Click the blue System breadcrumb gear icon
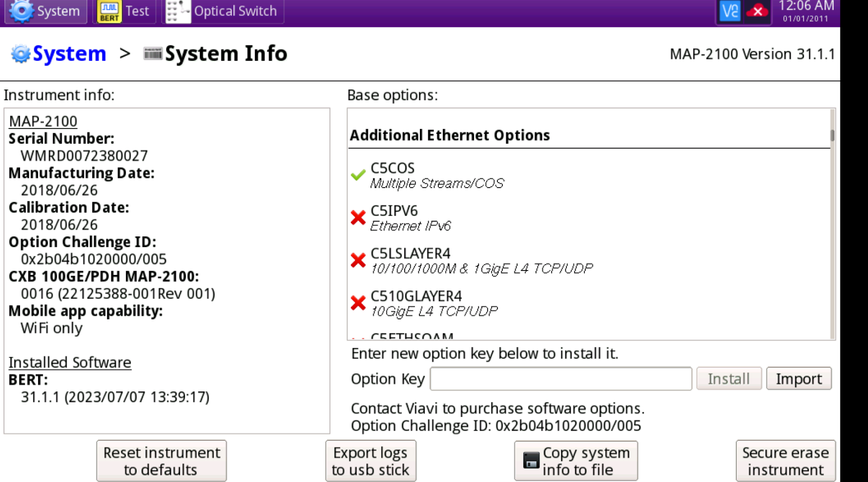Viewport: 868px width, 482px height. tap(21, 54)
